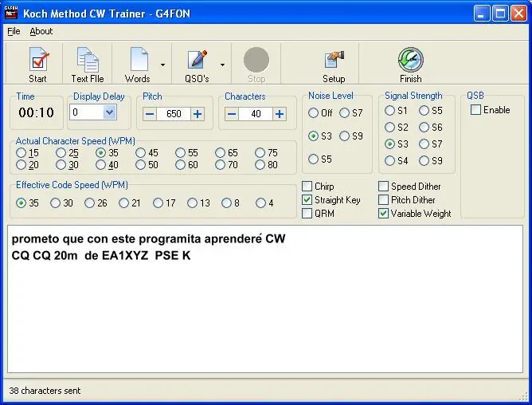Set Noise Level to S7

[344, 112]
